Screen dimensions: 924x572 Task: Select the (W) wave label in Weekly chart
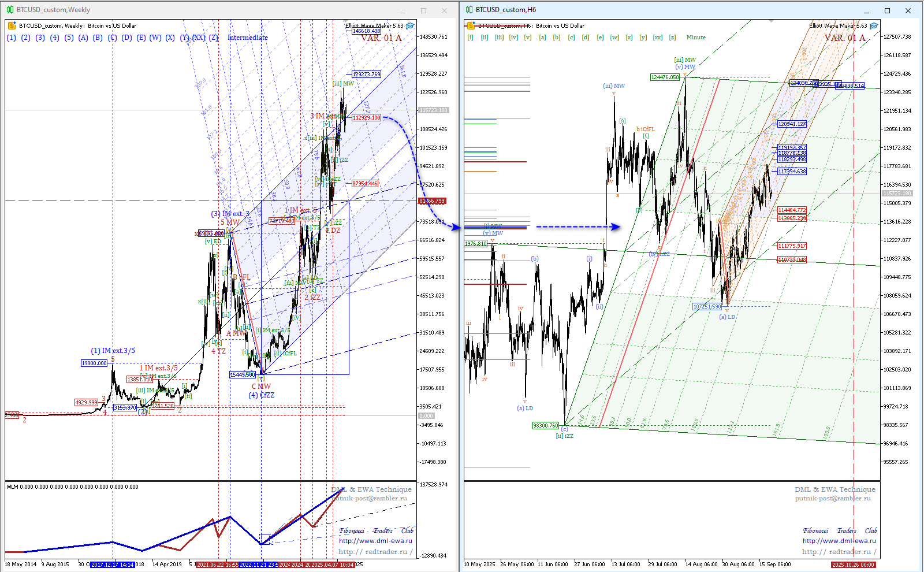(155, 38)
